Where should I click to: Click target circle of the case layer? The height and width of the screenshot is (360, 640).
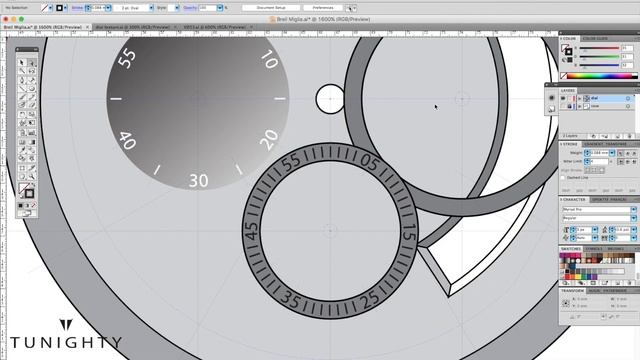click(x=628, y=106)
